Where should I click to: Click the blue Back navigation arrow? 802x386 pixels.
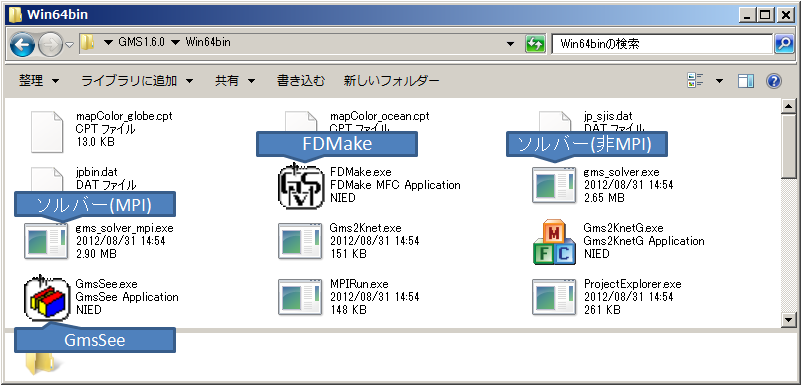(22, 44)
